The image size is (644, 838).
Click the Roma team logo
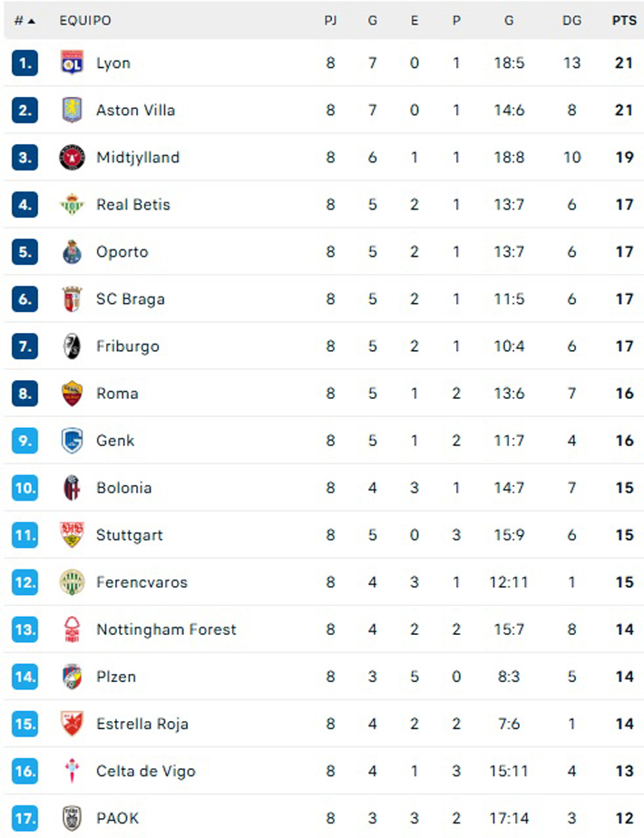pos(72,393)
